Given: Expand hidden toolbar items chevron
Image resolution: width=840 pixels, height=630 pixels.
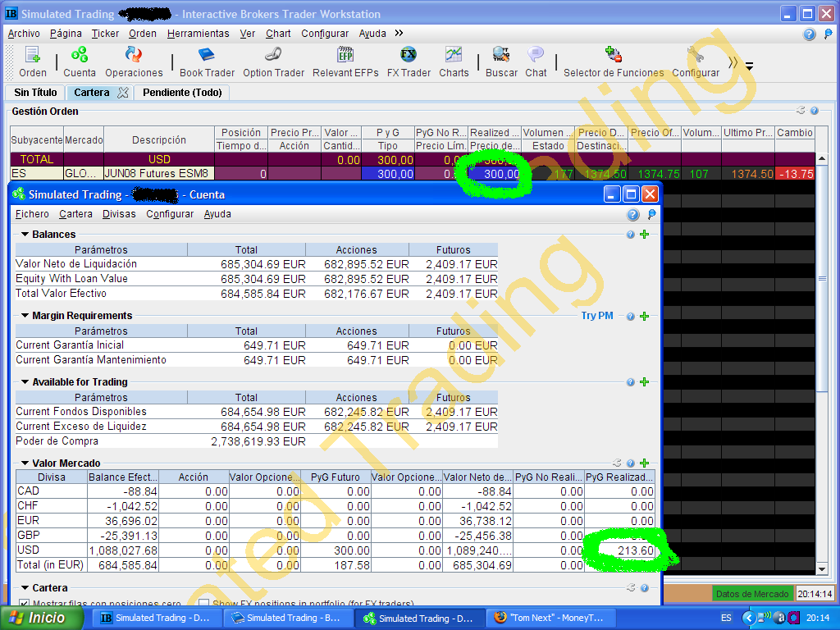Looking at the screenshot, I should (x=733, y=63).
